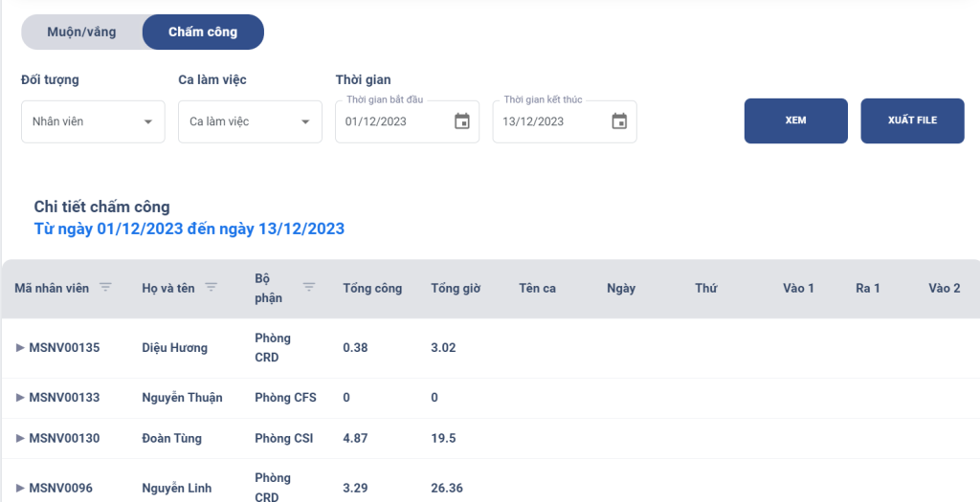The image size is (980, 502).
Task: Open the start date calendar picker
Action: (x=462, y=121)
